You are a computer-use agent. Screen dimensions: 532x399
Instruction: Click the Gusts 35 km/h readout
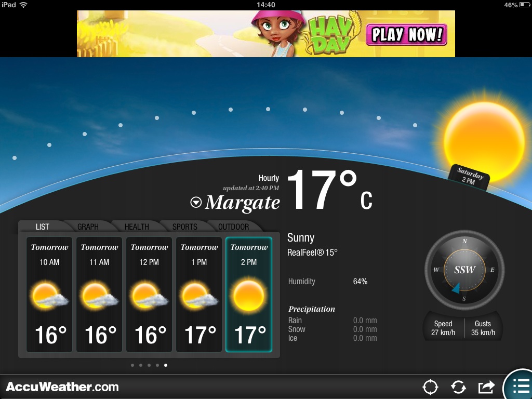pos(483,328)
